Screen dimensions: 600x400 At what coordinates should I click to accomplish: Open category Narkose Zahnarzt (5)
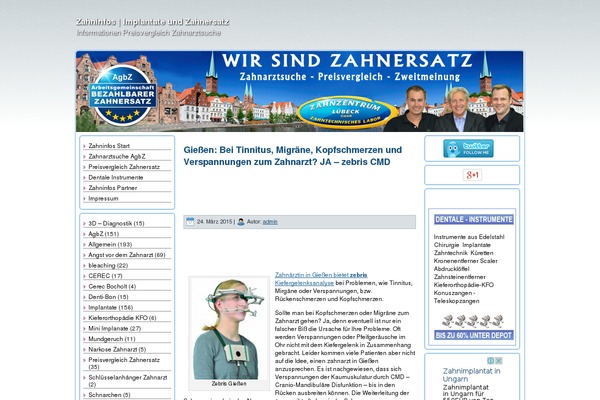(x=117, y=349)
